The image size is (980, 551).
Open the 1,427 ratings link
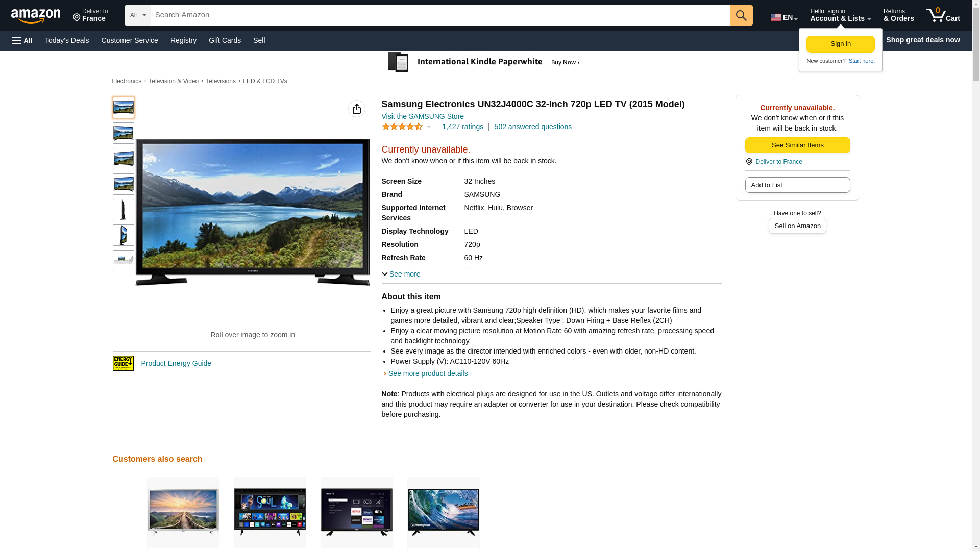[462, 127]
